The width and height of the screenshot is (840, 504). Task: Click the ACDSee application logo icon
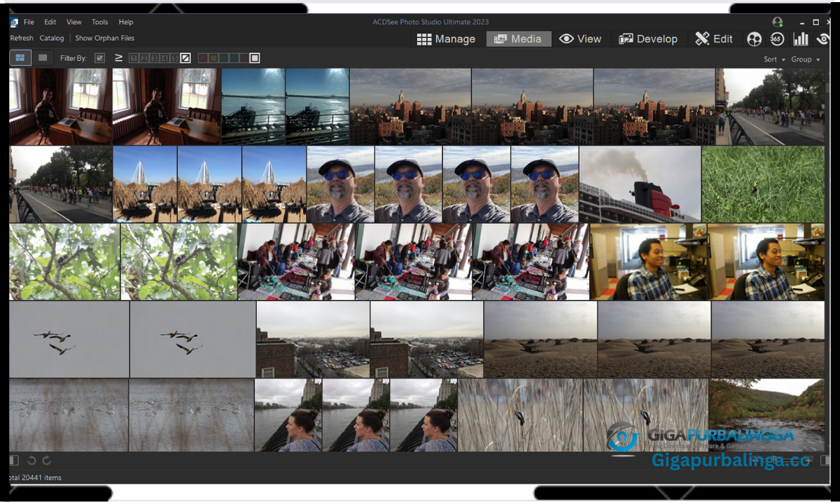click(13, 22)
